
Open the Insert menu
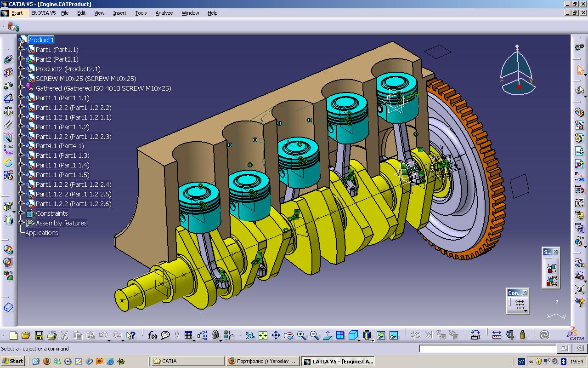pyautogui.click(x=119, y=13)
